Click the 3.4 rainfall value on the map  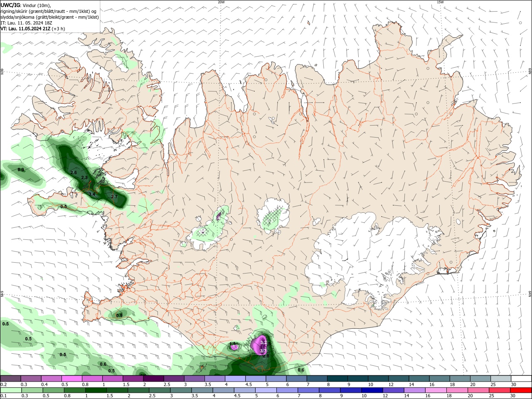pos(92,194)
